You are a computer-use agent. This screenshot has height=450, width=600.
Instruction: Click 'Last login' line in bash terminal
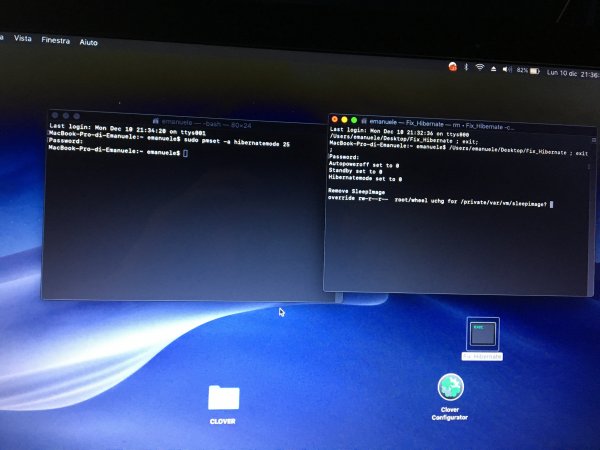pyautogui.click(x=127, y=129)
